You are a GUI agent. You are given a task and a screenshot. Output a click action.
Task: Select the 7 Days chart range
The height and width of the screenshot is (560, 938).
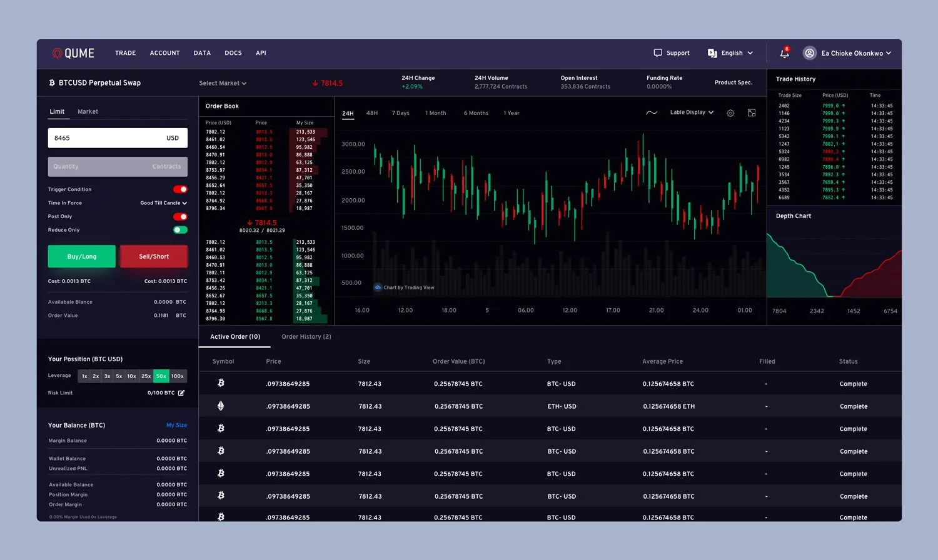(401, 113)
